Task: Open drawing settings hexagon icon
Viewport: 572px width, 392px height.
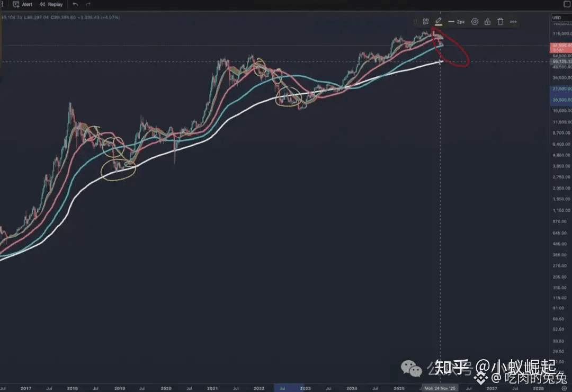Action: (475, 22)
